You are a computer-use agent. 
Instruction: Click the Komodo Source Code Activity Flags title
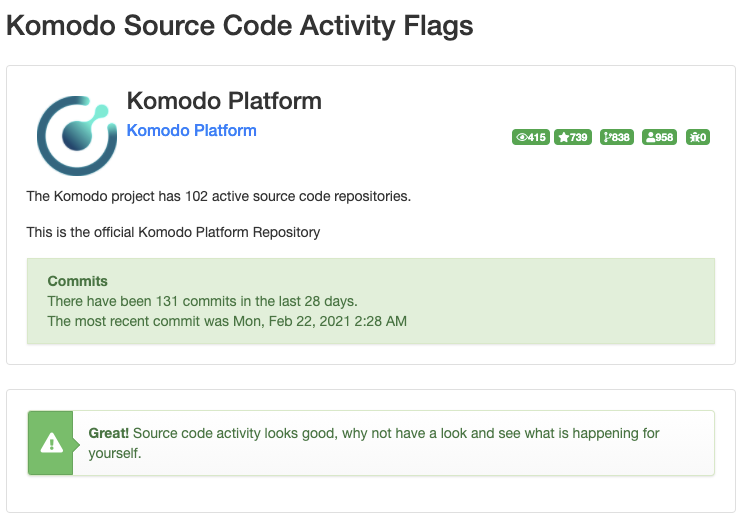239,25
